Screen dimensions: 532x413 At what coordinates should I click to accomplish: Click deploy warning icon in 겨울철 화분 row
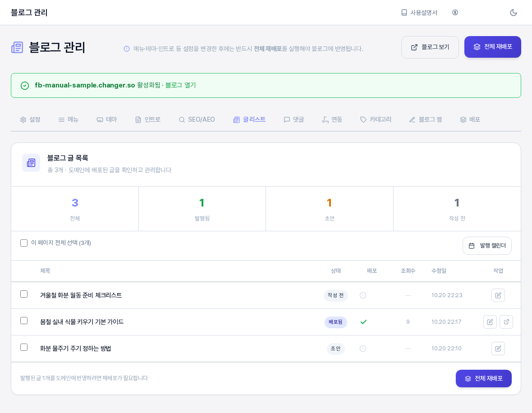362,295
